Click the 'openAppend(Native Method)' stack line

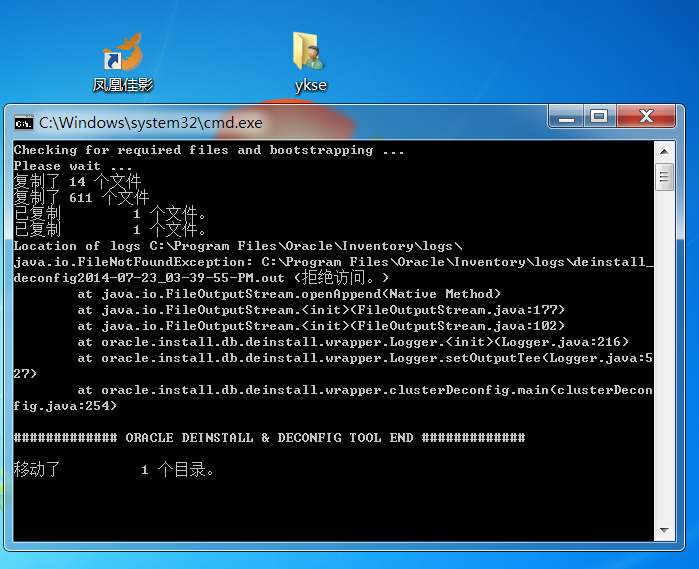[289, 294]
